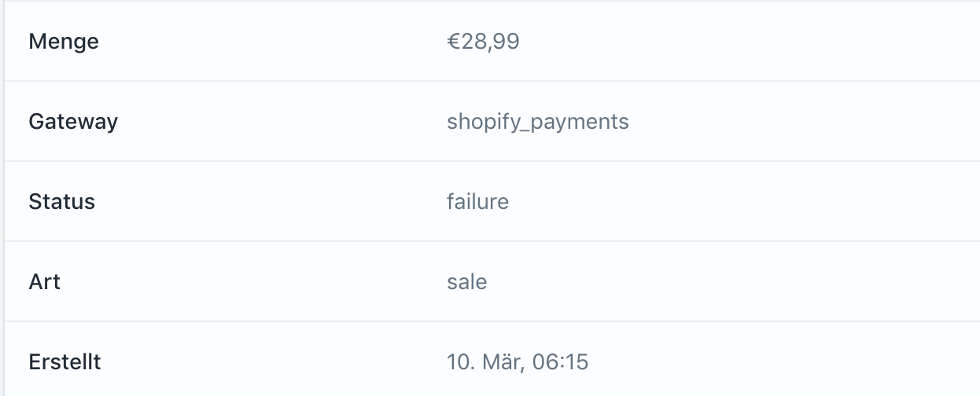This screenshot has width=980, height=396.
Task: Click empty space in the Art row
Action: point(747,281)
